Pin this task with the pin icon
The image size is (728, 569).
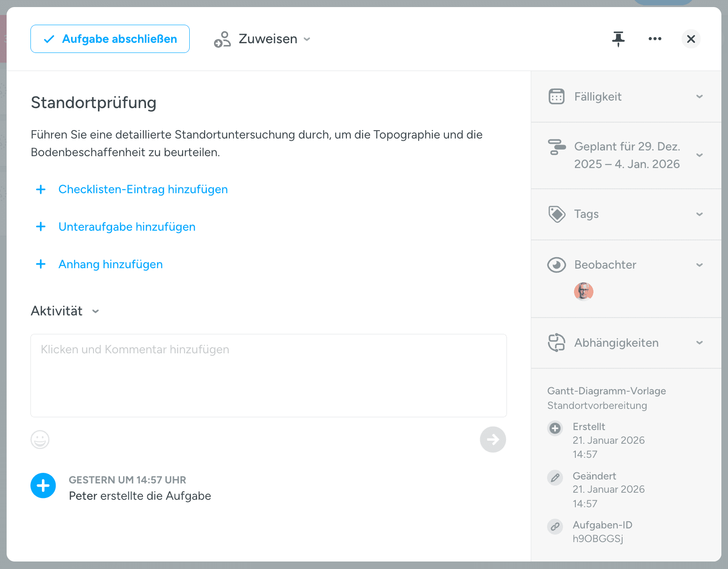[618, 39]
